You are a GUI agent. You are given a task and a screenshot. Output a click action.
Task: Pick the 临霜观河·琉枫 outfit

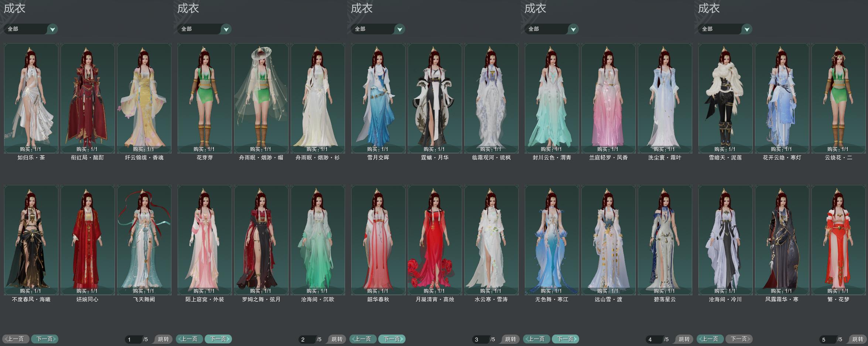point(491,98)
